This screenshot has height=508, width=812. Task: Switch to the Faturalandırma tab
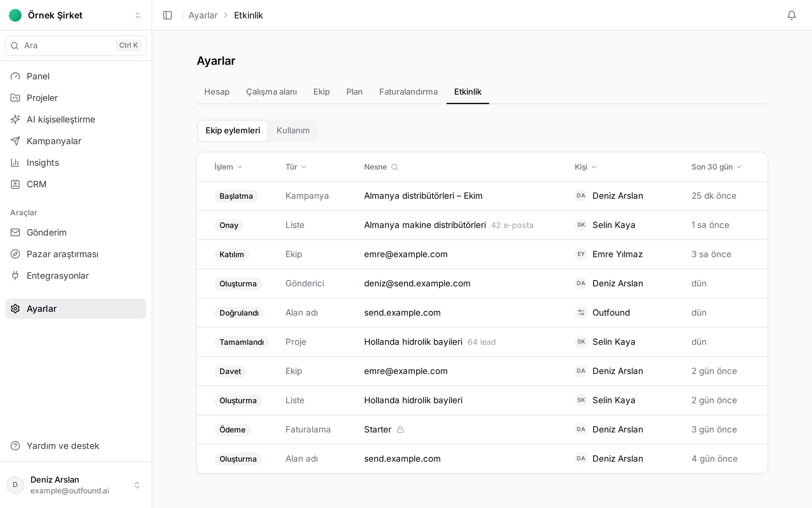[x=408, y=92]
